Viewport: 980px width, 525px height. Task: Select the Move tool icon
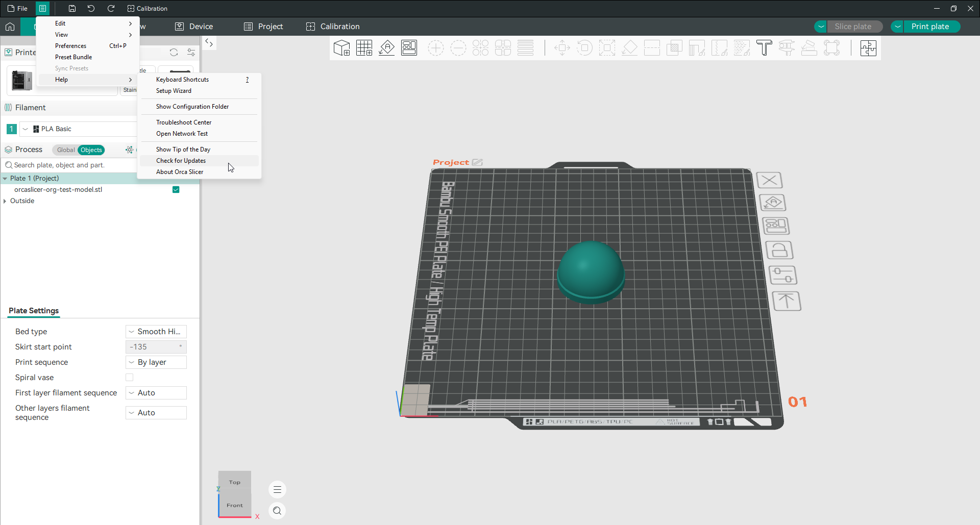tap(562, 48)
